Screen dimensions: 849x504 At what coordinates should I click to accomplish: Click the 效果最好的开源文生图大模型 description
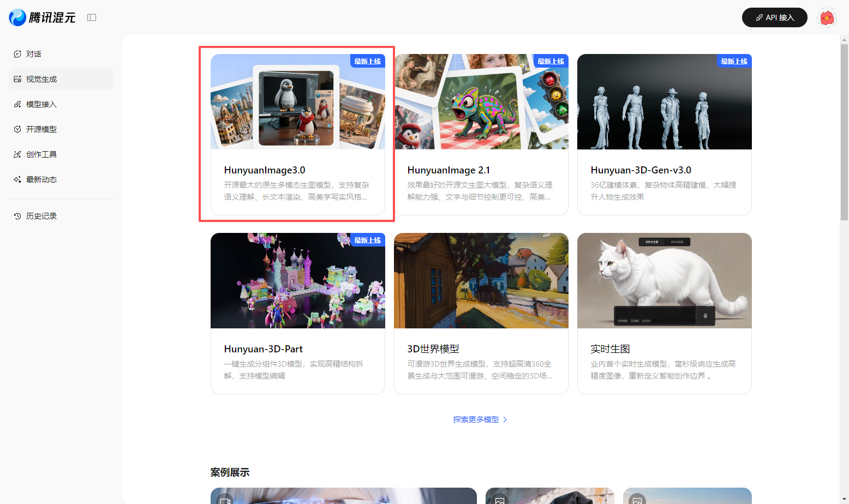(x=480, y=191)
